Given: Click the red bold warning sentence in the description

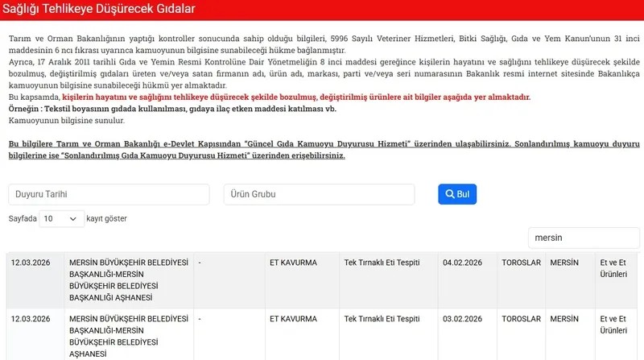Looking at the screenshot, I should (296, 97).
